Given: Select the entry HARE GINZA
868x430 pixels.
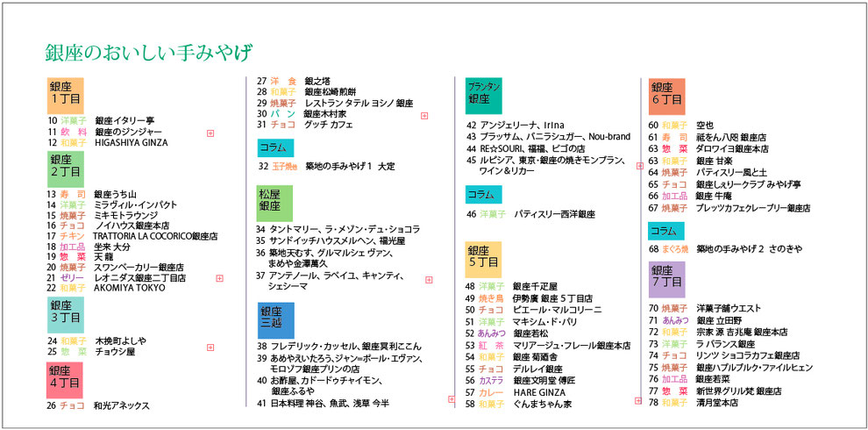Looking at the screenshot, I should tap(539, 392).
